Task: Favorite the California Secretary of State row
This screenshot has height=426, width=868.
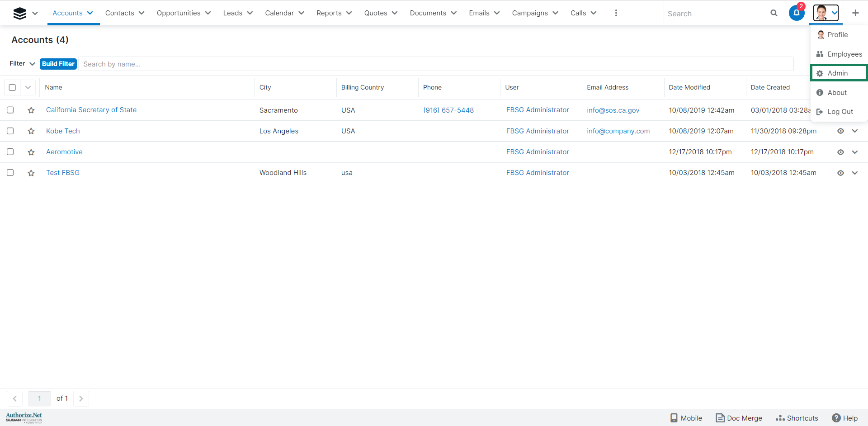Action: [x=31, y=110]
